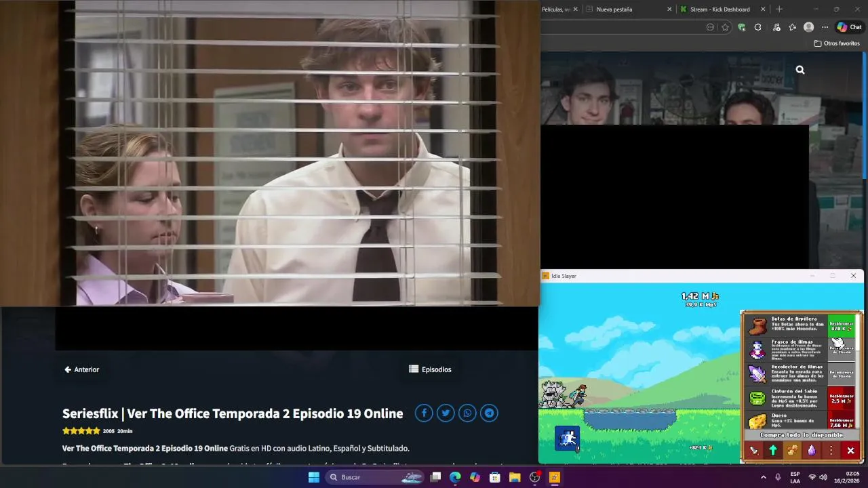Open a new browser tab
868x488 pixels.
pos(779,9)
